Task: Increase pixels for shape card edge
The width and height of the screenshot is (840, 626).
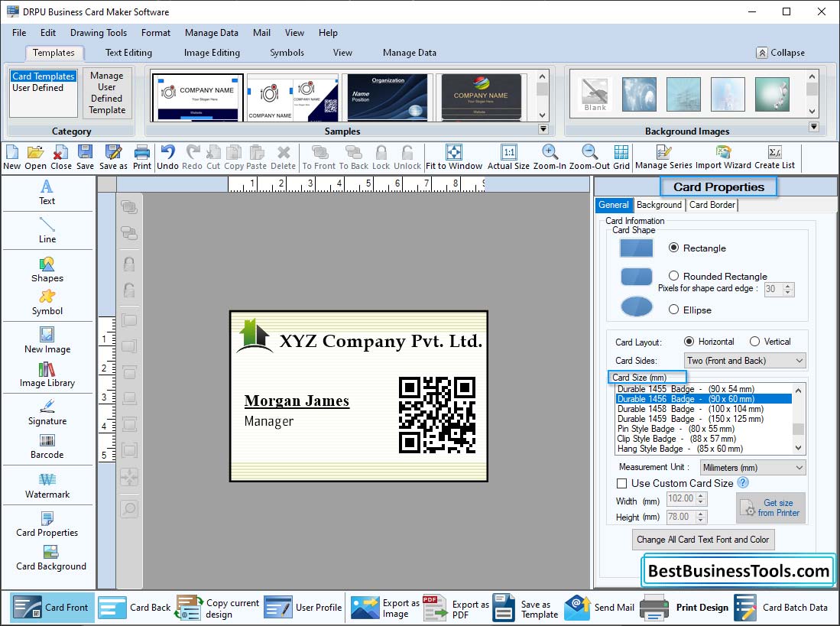Action: pyautogui.click(x=787, y=286)
